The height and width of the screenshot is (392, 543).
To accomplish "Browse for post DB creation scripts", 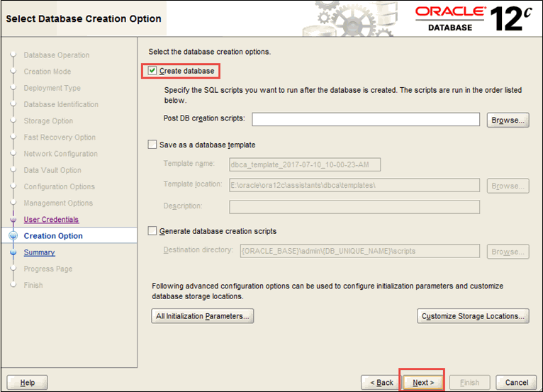I will click(x=508, y=120).
